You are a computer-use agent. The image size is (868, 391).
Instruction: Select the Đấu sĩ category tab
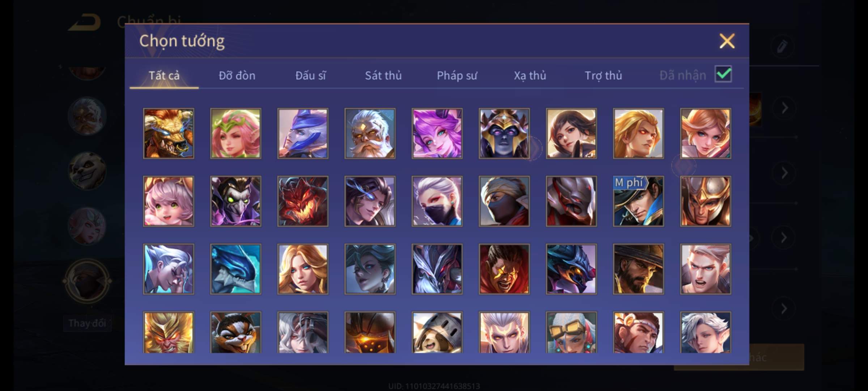click(x=310, y=75)
